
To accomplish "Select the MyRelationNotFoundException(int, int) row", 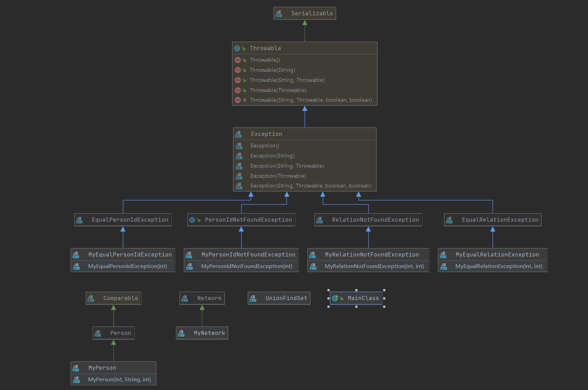I will [x=368, y=266].
